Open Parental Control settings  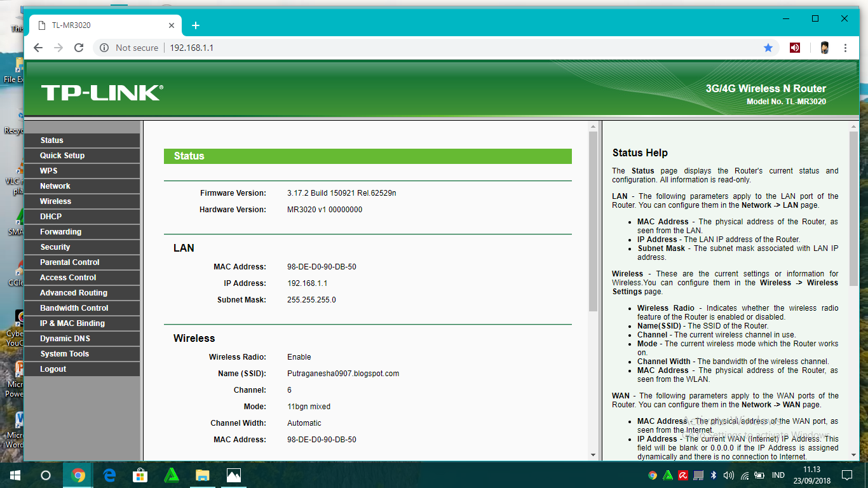coord(81,262)
